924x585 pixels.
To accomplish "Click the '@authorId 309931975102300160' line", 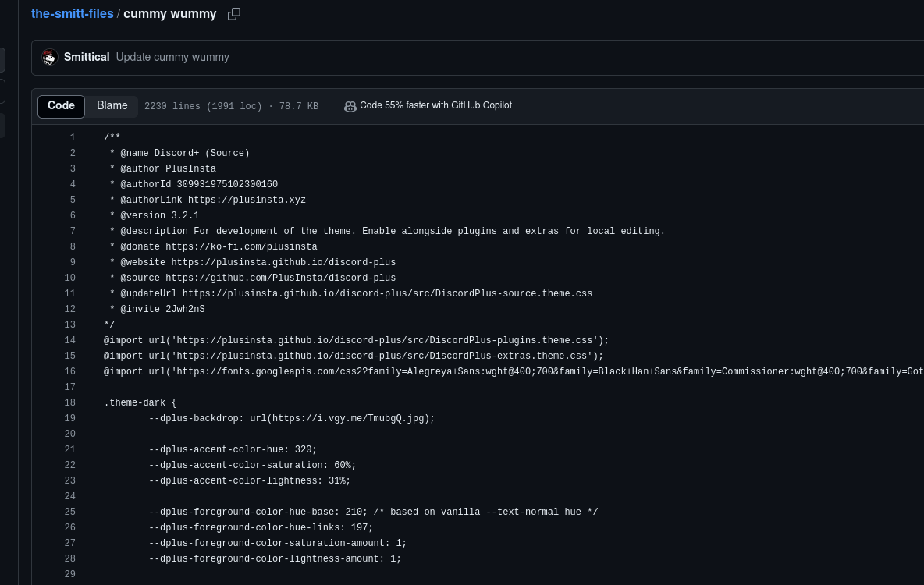I will tap(194, 184).
